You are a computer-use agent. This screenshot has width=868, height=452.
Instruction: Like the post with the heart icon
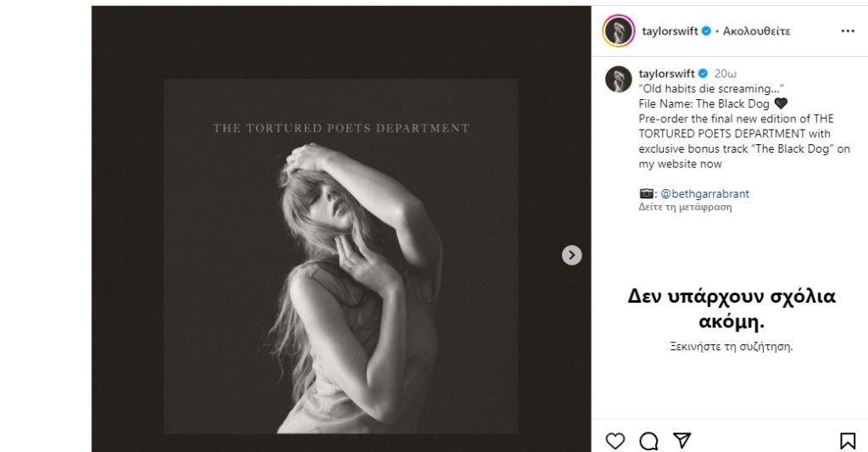pyautogui.click(x=615, y=440)
